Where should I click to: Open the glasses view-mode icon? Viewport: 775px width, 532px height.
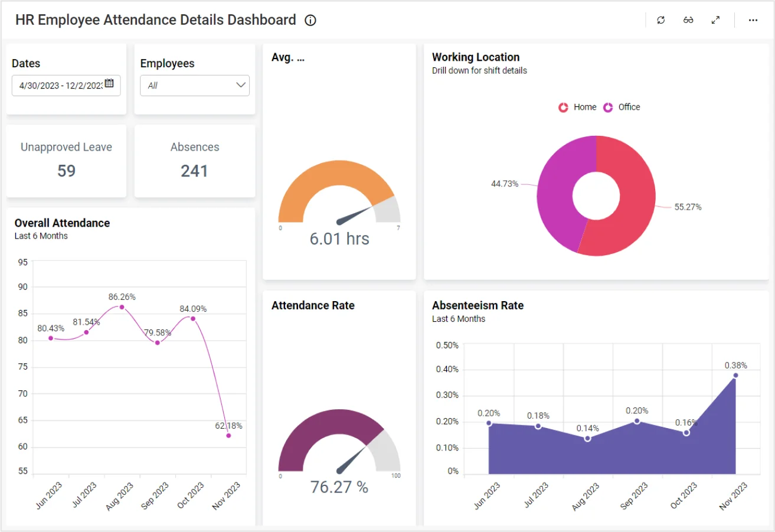(x=688, y=20)
